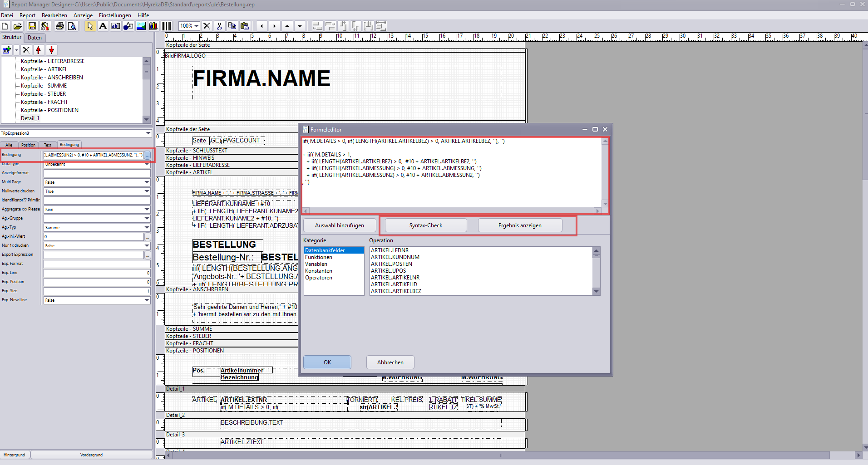Open the Multi Page value dropdown
This screenshot has width=868, height=465.
pyautogui.click(x=147, y=182)
